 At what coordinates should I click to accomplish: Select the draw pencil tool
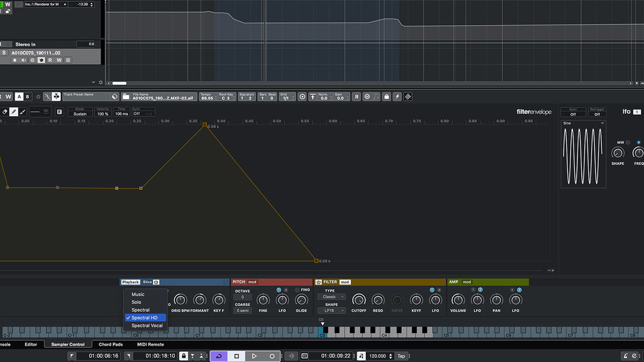(14, 112)
